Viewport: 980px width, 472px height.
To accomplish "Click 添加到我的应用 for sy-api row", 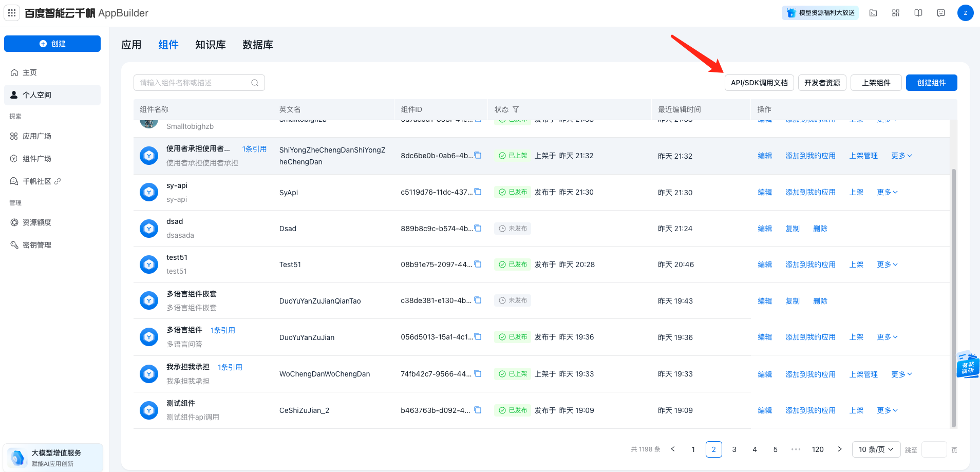I will click(x=811, y=192).
